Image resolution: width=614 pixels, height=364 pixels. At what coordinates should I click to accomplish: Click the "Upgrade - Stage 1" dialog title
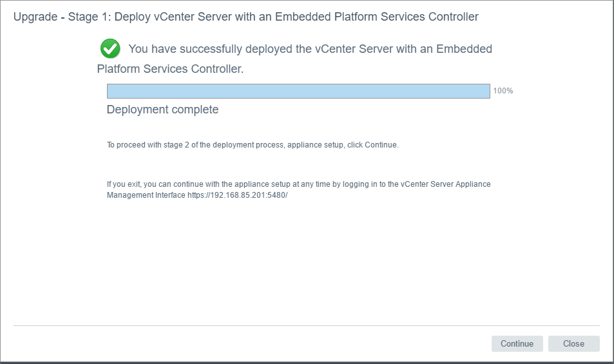(x=61, y=17)
